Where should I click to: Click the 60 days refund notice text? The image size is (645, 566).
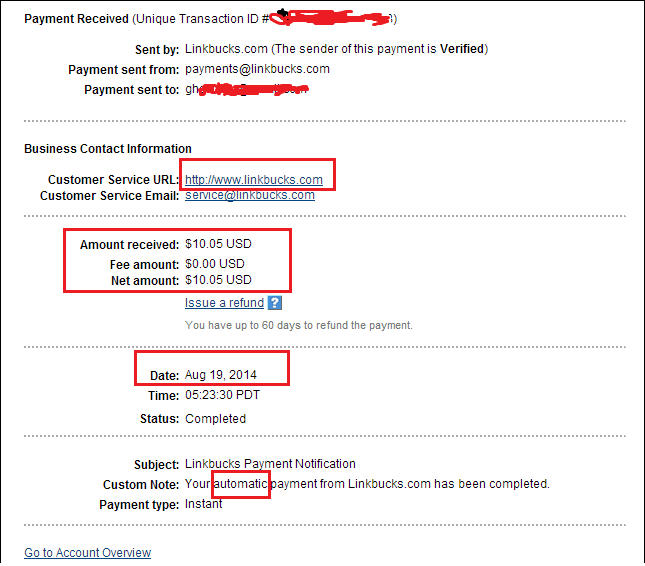(x=299, y=325)
